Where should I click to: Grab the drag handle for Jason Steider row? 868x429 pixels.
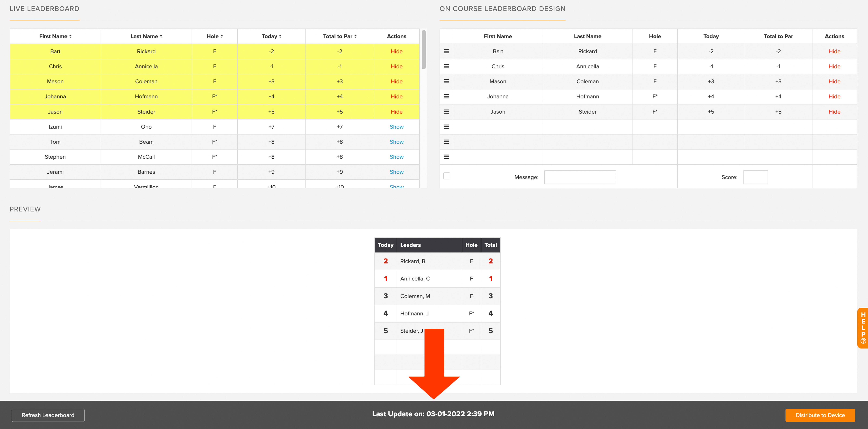point(447,112)
